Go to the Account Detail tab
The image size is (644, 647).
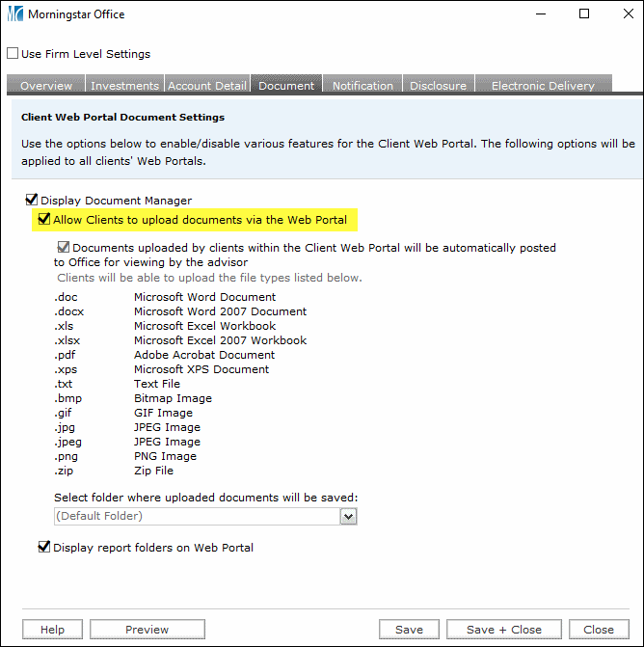coord(207,86)
